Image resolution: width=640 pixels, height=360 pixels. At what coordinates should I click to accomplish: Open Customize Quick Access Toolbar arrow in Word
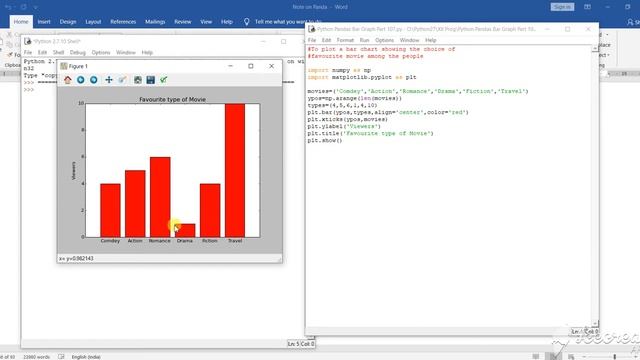tap(36, 7)
